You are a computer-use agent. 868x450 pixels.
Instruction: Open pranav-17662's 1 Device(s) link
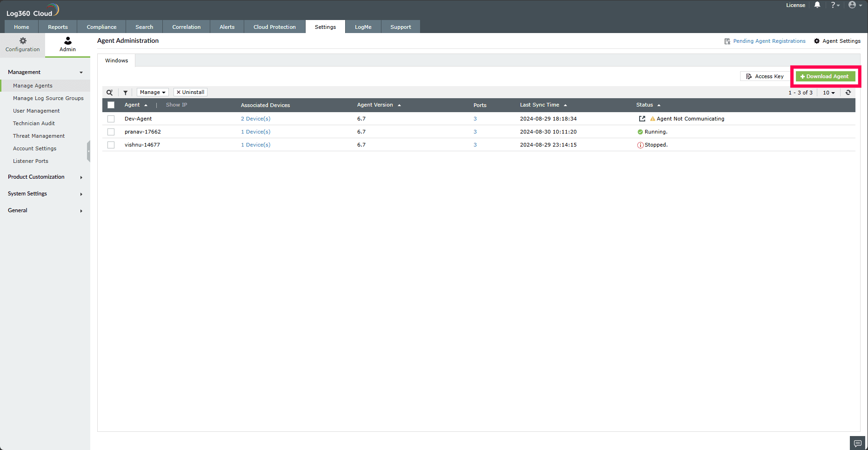[255, 132]
